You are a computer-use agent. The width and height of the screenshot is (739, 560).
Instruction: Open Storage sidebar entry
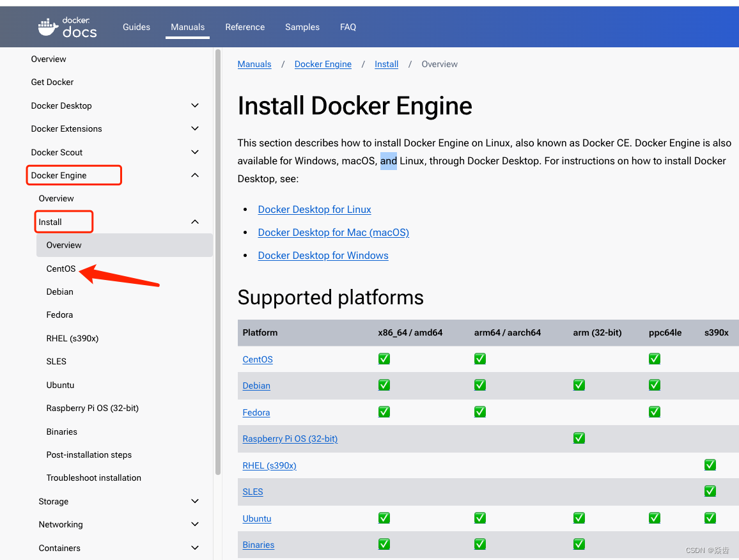53,502
